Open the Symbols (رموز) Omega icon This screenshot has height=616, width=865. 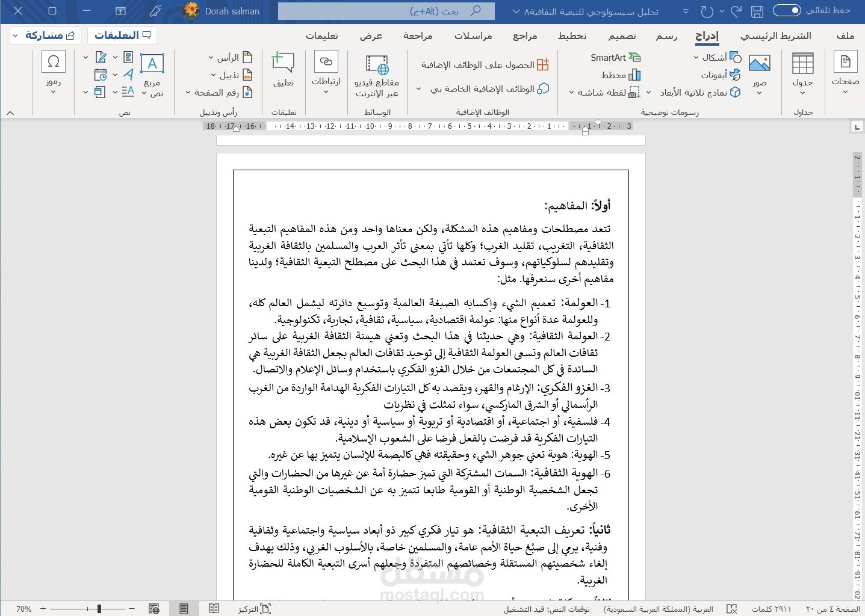[x=54, y=62]
